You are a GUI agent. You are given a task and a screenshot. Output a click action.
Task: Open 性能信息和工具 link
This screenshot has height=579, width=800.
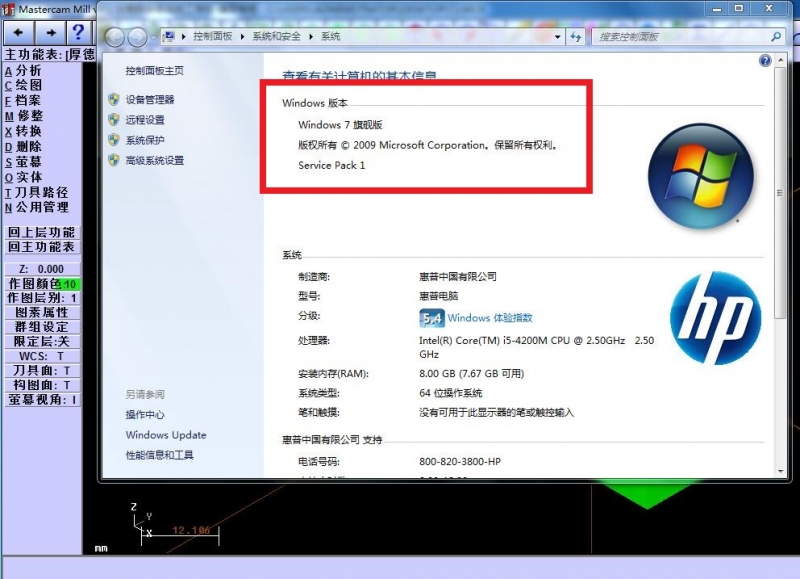pyautogui.click(x=160, y=455)
